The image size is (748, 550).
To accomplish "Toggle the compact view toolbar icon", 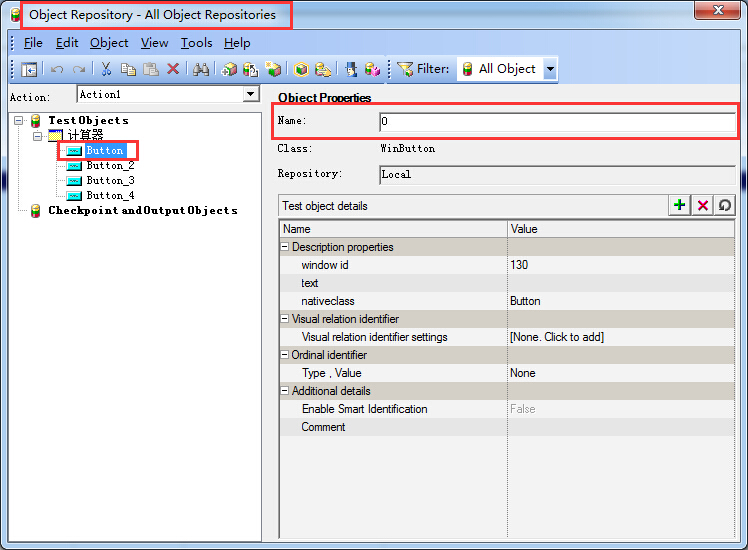I will point(29,70).
